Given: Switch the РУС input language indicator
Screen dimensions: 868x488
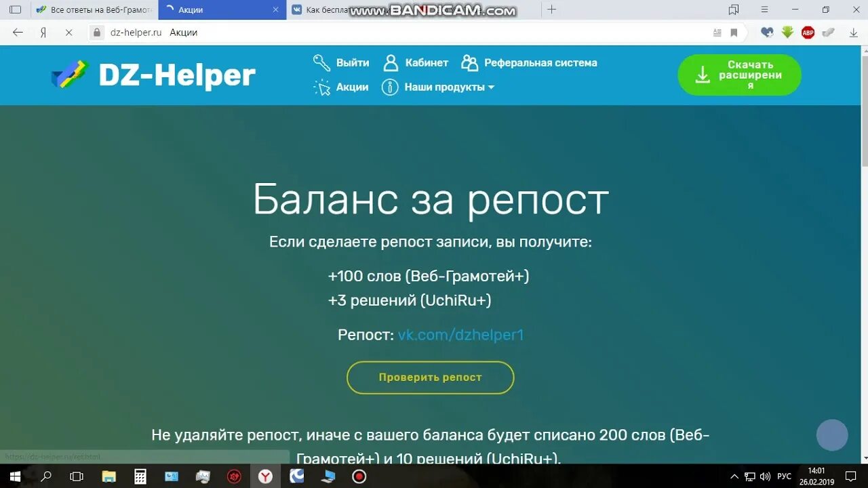Looking at the screenshot, I should tap(784, 476).
